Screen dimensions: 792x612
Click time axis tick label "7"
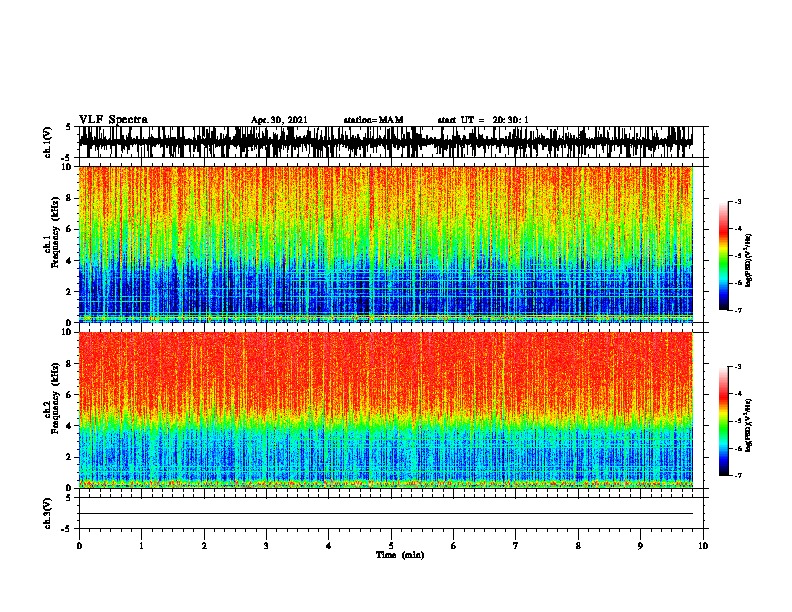click(516, 546)
